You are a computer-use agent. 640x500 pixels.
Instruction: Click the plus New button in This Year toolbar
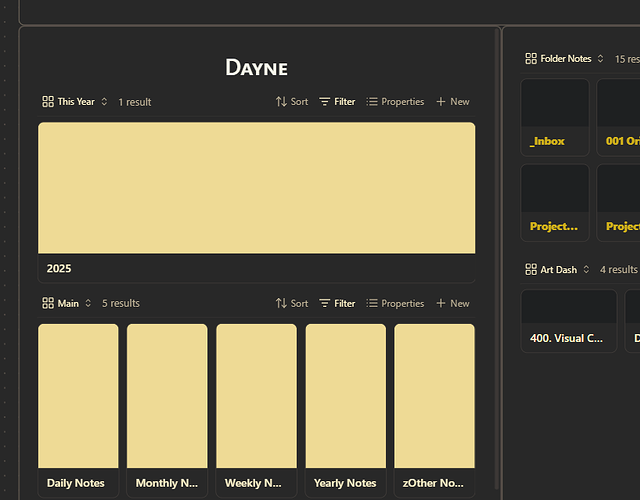[453, 102]
